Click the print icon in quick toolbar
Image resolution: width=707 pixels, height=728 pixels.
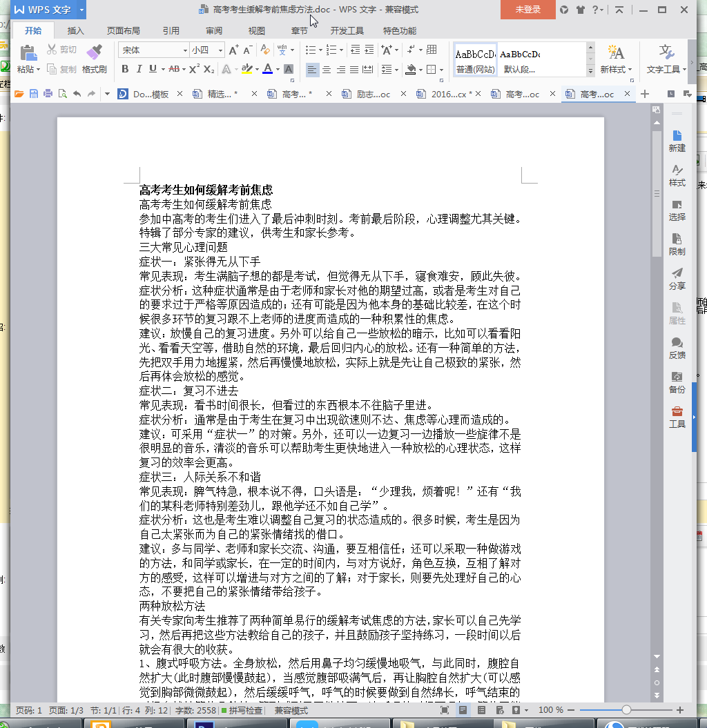tap(48, 94)
